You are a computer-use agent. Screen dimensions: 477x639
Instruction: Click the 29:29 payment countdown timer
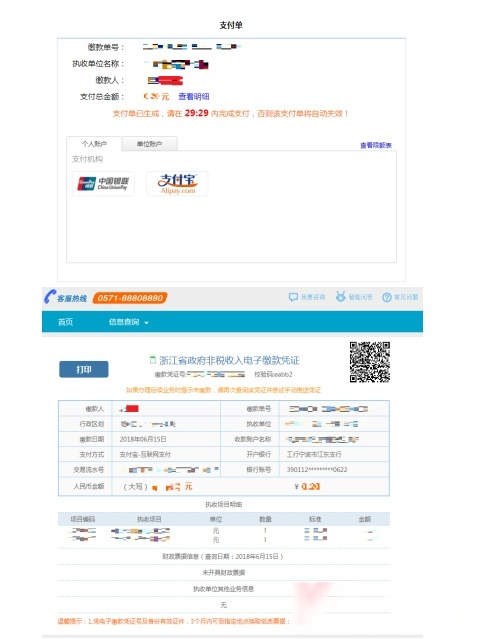(x=197, y=113)
